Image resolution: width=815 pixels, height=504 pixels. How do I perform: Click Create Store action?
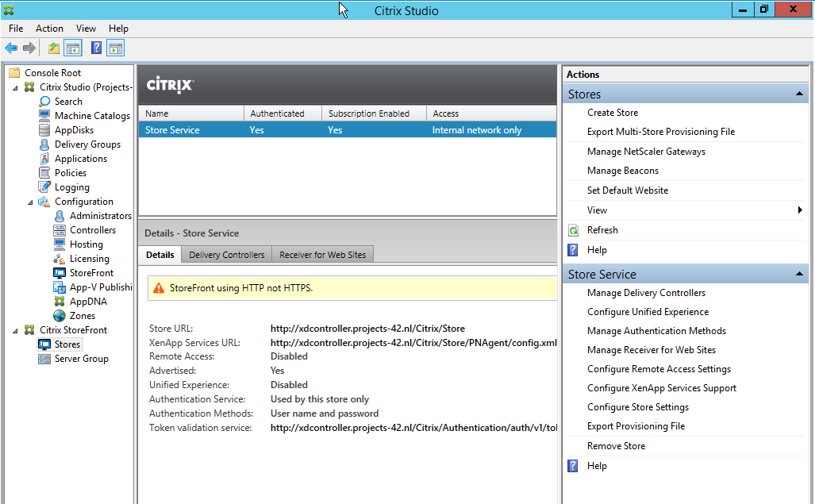tap(613, 113)
